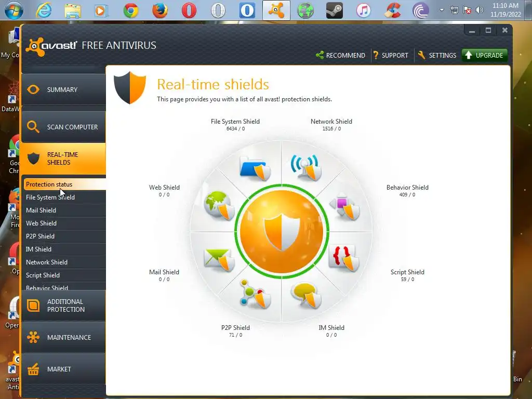Select Web Shield in sidebar list
Screen dimensions: 532x399
tap(65, 223)
